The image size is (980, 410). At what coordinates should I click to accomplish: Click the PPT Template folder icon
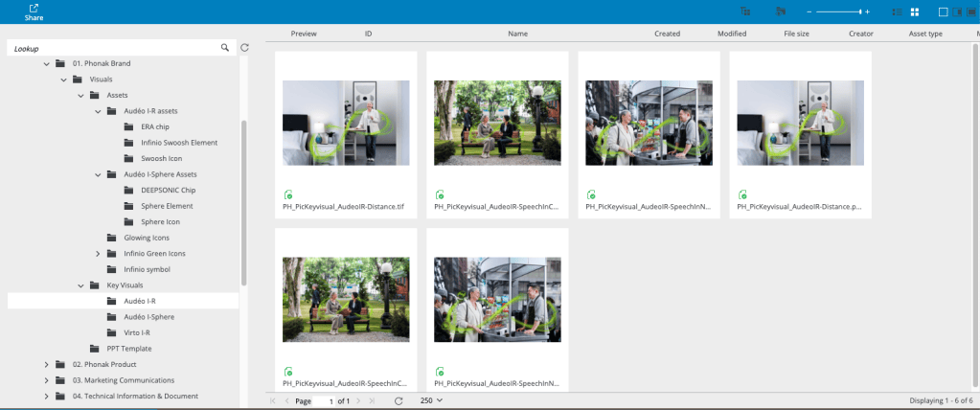[95, 349]
